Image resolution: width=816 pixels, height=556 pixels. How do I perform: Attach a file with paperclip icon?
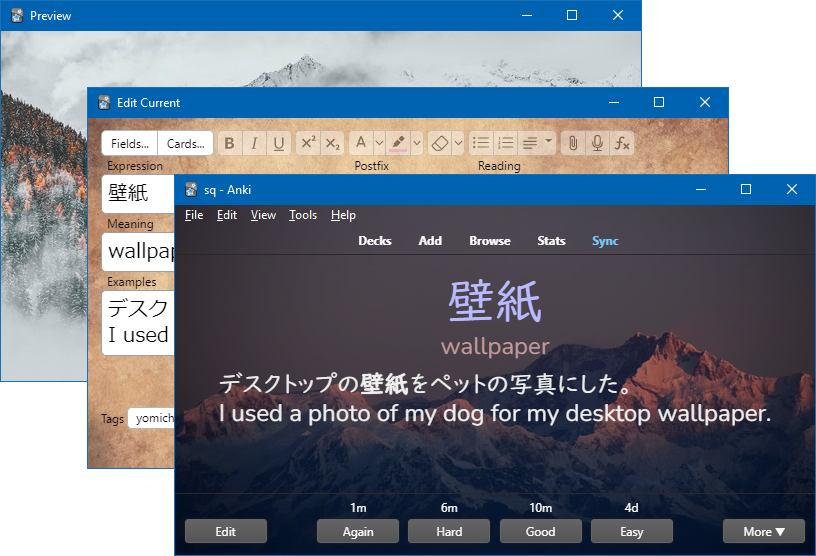(573, 143)
